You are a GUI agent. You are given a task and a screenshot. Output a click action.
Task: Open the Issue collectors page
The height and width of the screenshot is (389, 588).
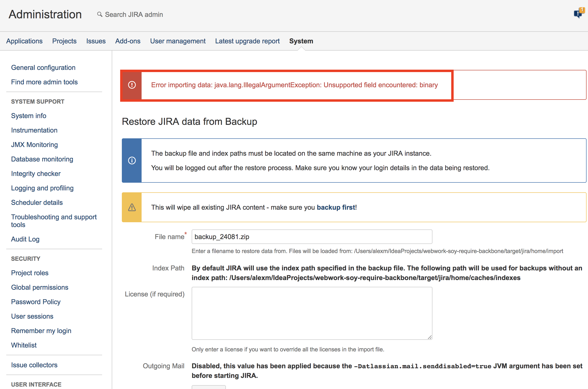34,365
